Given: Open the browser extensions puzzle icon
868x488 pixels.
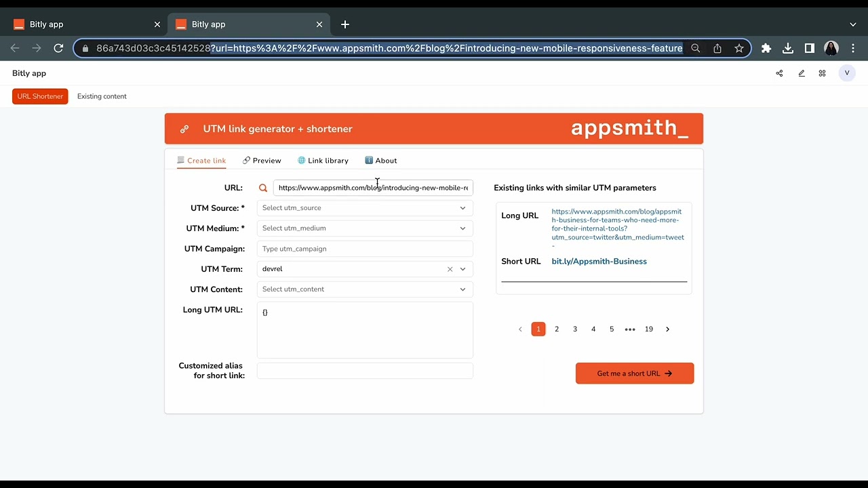Looking at the screenshot, I should click(x=766, y=48).
